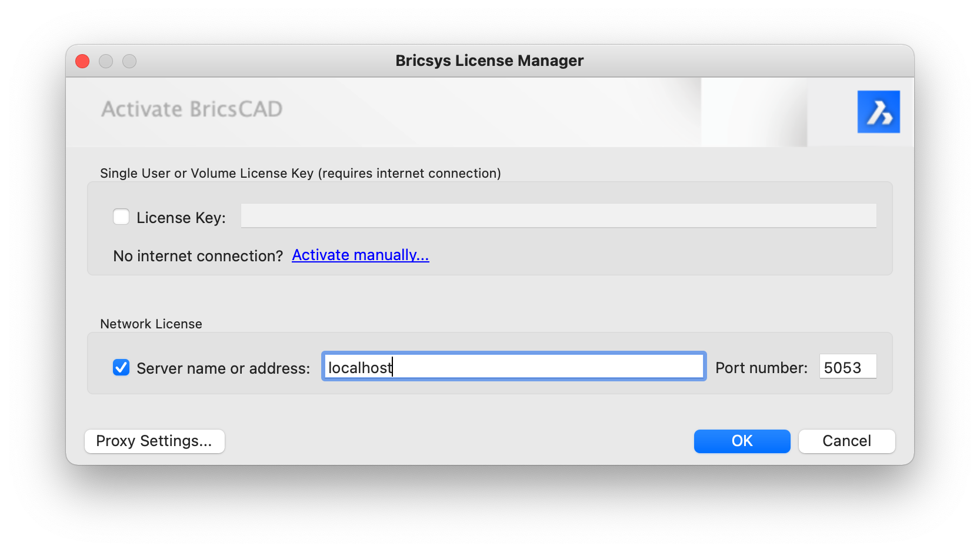Click the Proxy Settings button
Viewport: 980px width, 552px height.
154,441
